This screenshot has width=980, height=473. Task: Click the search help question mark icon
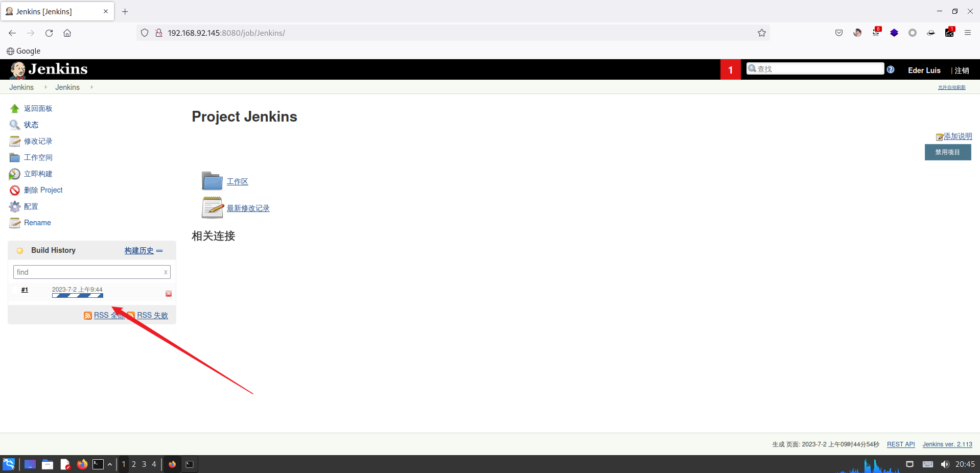click(891, 70)
